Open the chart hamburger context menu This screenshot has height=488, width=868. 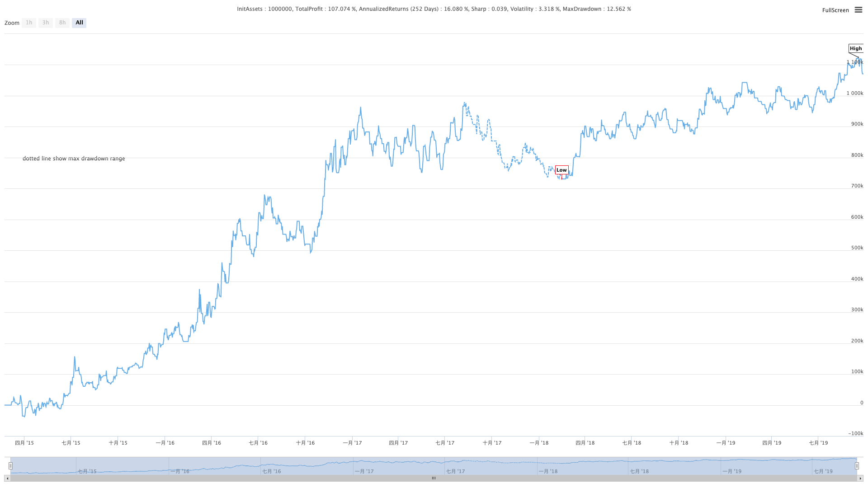858,10
